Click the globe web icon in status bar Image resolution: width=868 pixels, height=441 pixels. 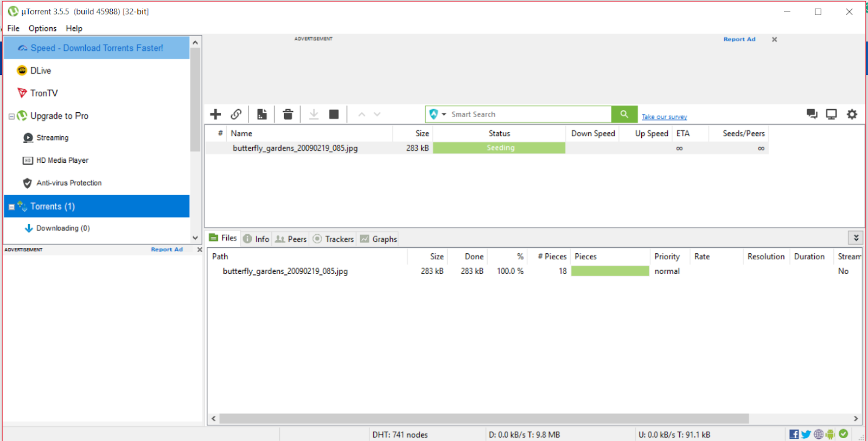[819, 434]
